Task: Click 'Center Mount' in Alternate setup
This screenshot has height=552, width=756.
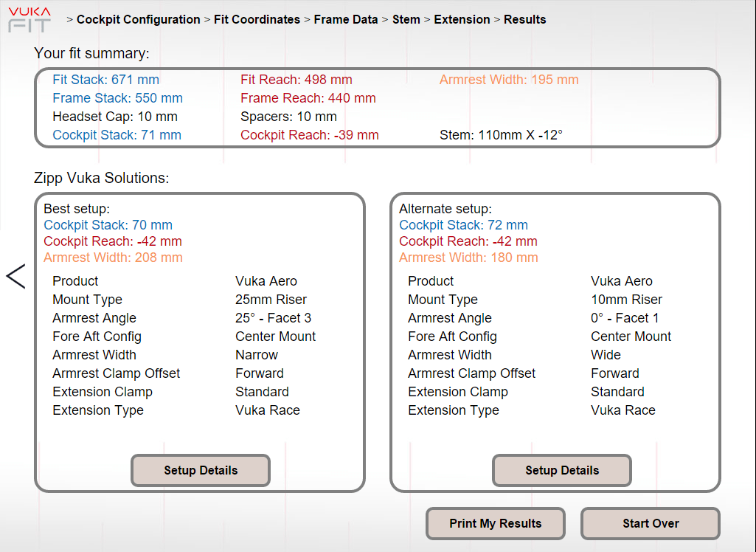Action: pyautogui.click(x=631, y=337)
